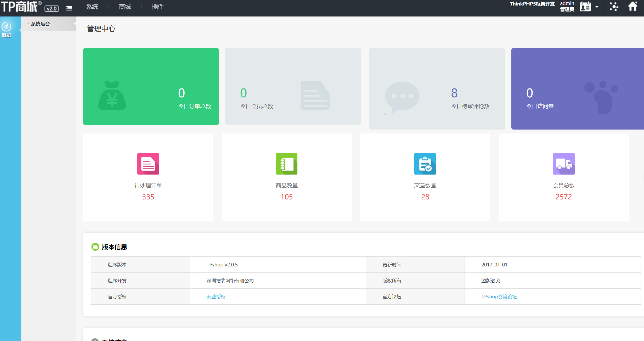Click the blue 文章数量 clipboard icon
The height and width of the screenshot is (341, 644).
pos(425,164)
